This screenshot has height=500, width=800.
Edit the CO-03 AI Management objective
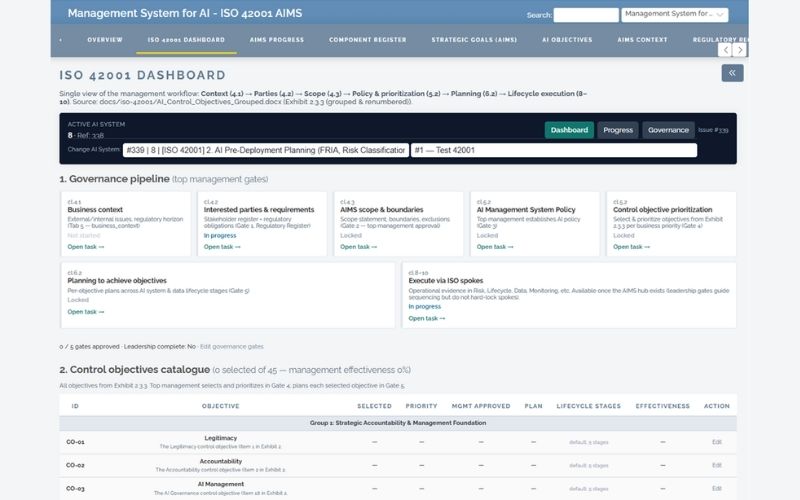pos(716,489)
